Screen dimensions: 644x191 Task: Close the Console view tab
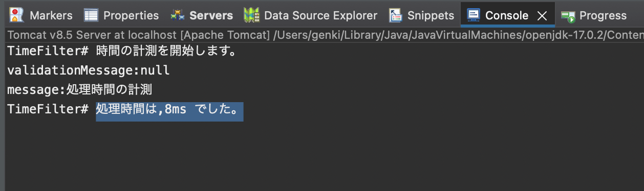[542, 16]
